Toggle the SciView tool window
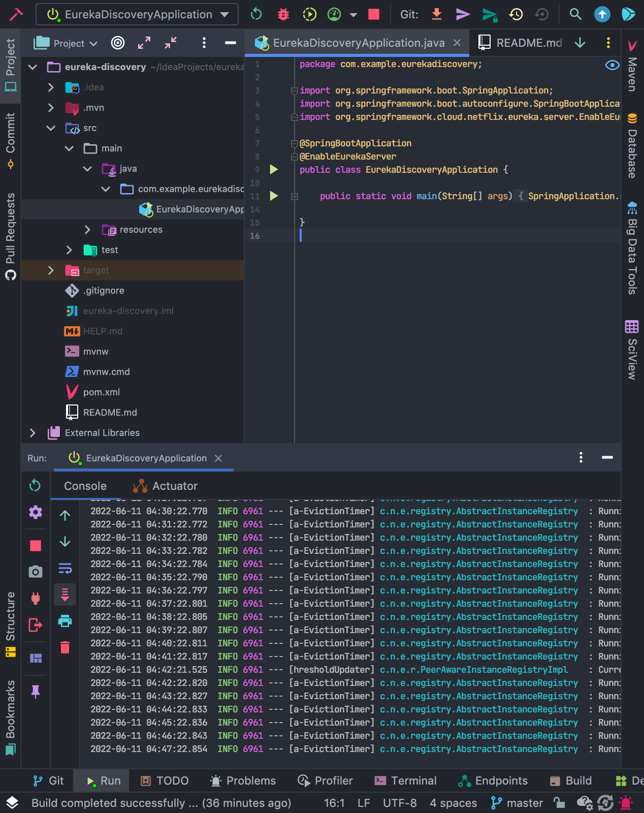This screenshot has height=813, width=644. [632, 351]
